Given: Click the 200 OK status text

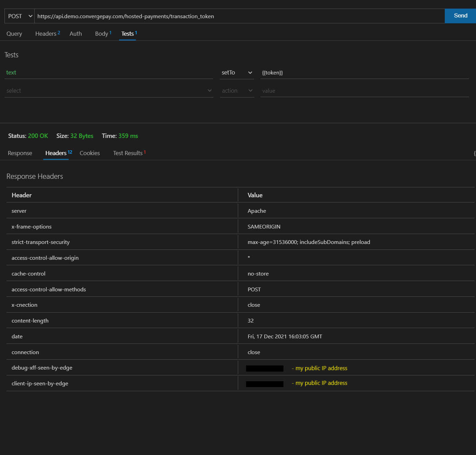Looking at the screenshot, I should click(x=38, y=136).
